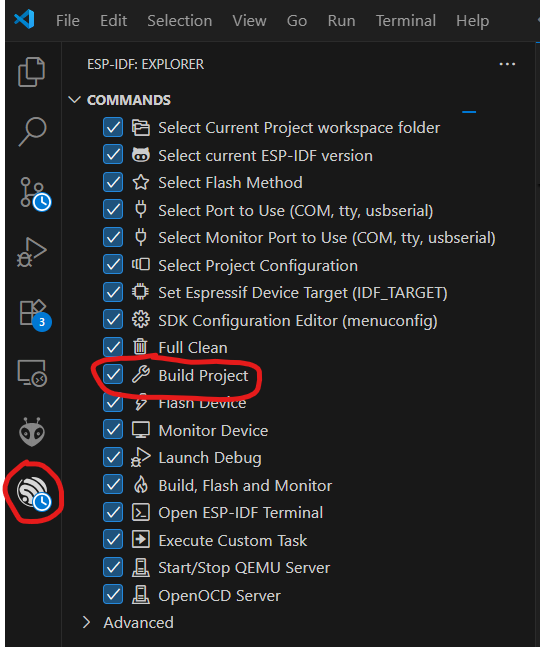Screen dimensions: 540x647
Task: Collapse the COMMANDS section
Action: [74, 100]
